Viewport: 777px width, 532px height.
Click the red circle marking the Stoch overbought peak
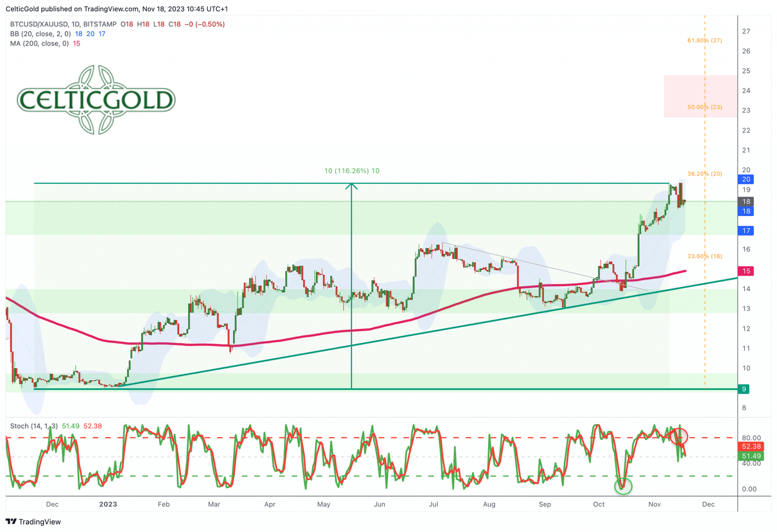[680, 436]
